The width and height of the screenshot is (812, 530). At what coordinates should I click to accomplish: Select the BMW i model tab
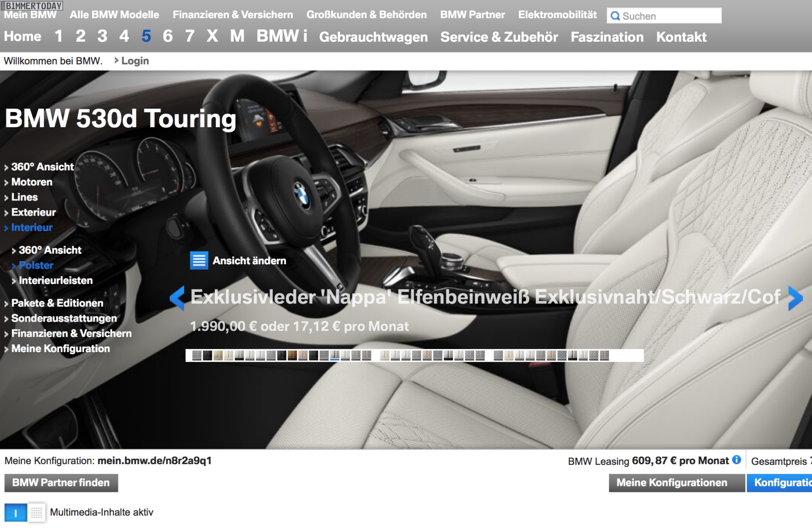coord(282,36)
